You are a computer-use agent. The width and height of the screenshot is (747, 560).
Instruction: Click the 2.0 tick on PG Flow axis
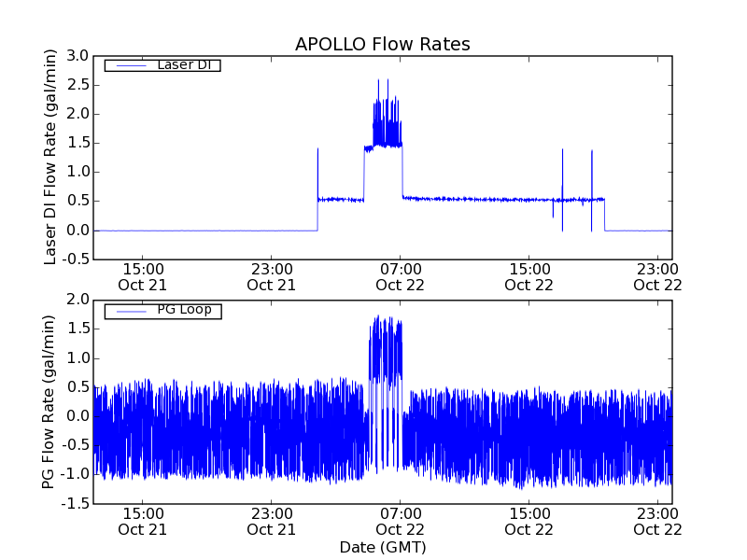[78, 300]
